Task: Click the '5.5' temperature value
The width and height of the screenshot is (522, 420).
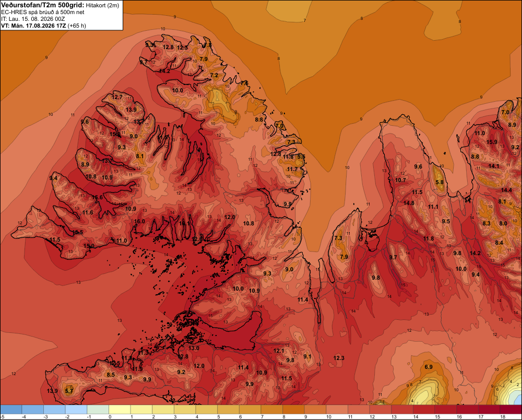Action: click(301, 157)
